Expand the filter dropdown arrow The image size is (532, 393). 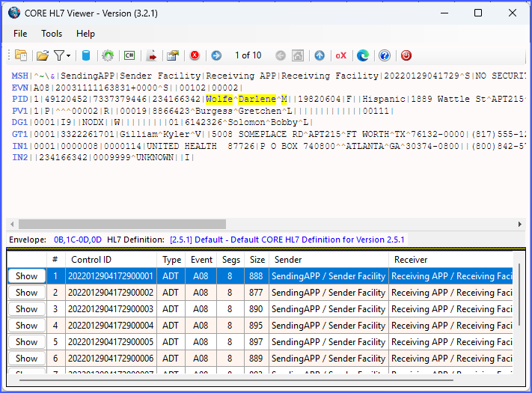[69, 55]
